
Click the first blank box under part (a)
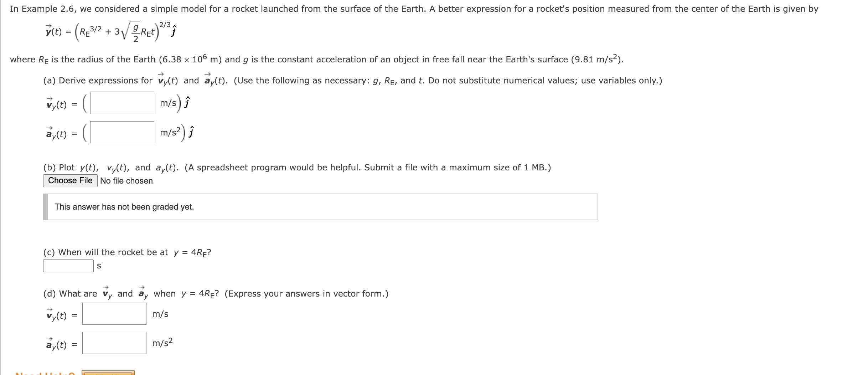point(122,103)
